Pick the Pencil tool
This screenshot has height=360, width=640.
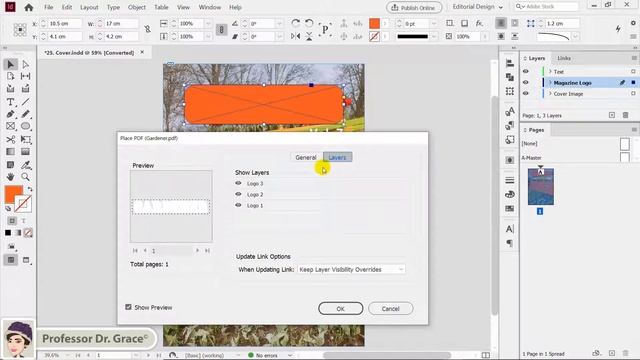25,114
